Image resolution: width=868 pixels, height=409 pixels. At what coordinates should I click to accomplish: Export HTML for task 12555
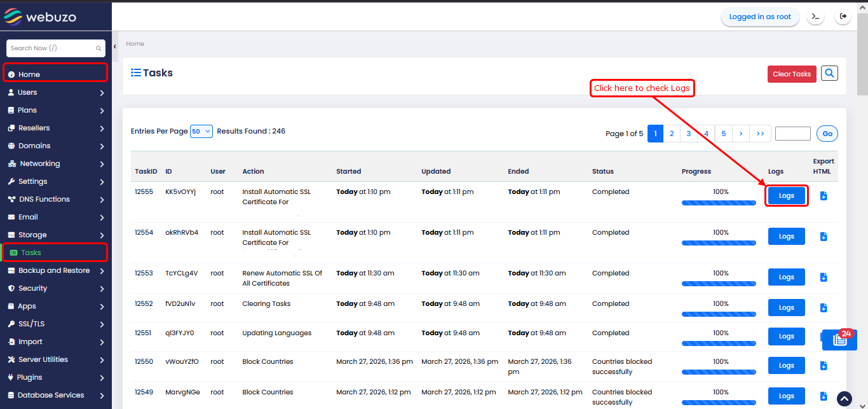(824, 196)
